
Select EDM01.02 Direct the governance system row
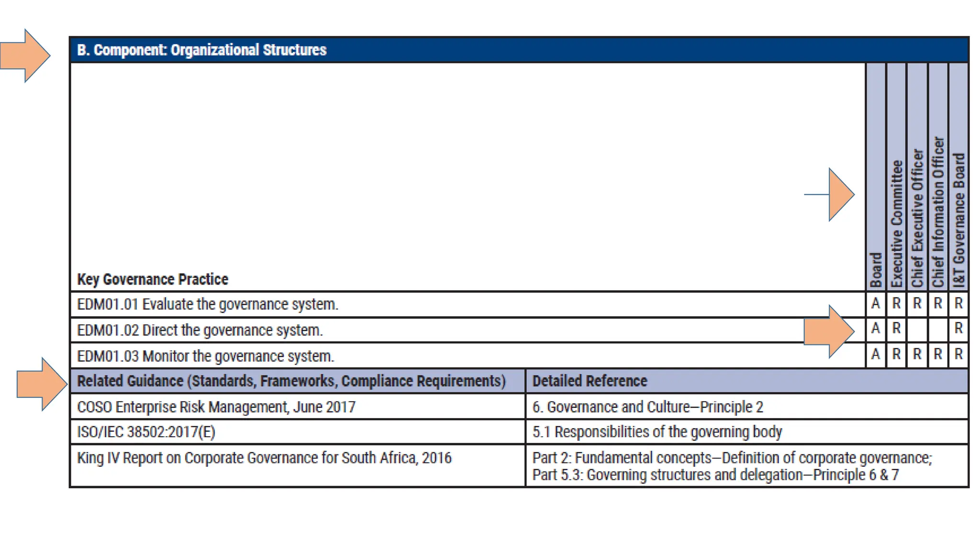[200, 331]
